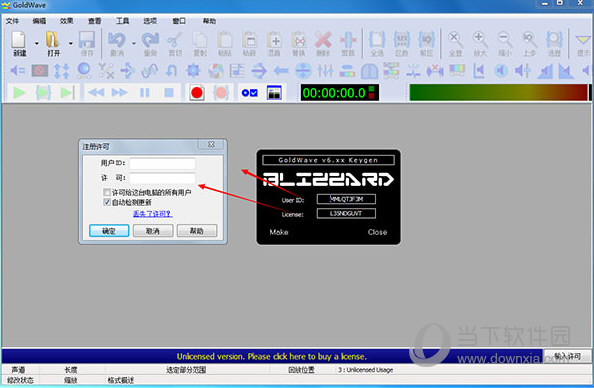
Task: Expand dropdown arrow next to 新建
Action: point(37,44)
